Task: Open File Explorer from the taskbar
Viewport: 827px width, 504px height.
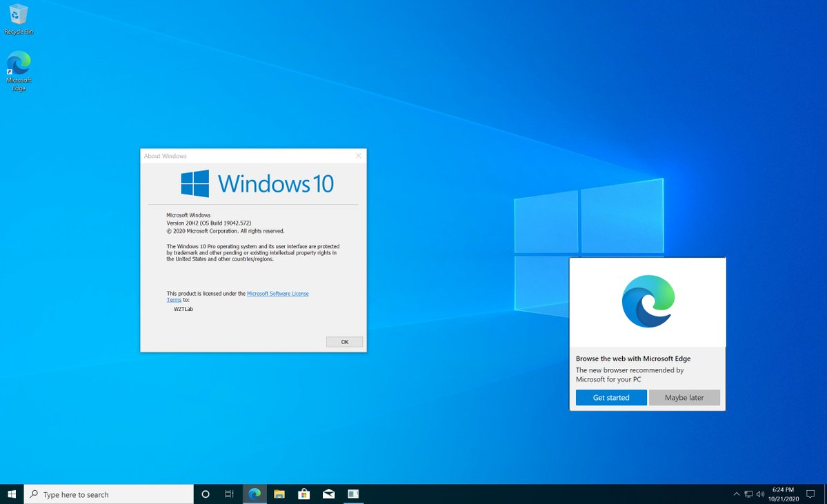Action: coord(279,494)
